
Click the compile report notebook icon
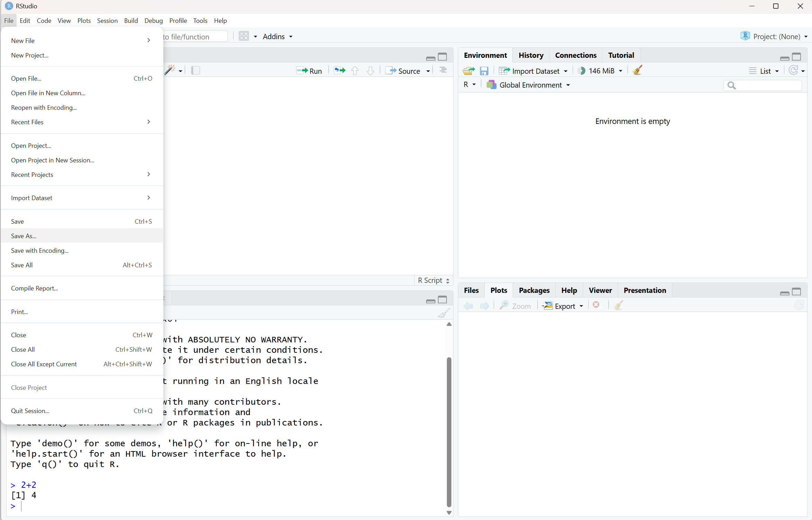click(x=196, y=71)
